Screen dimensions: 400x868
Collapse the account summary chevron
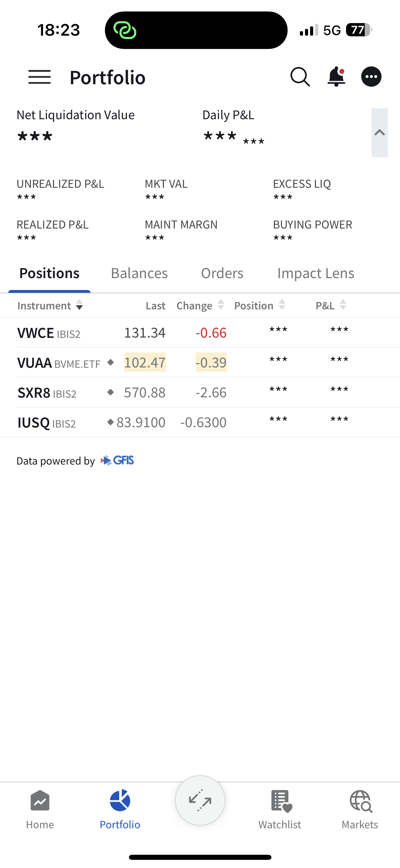(x=379, y=133)
